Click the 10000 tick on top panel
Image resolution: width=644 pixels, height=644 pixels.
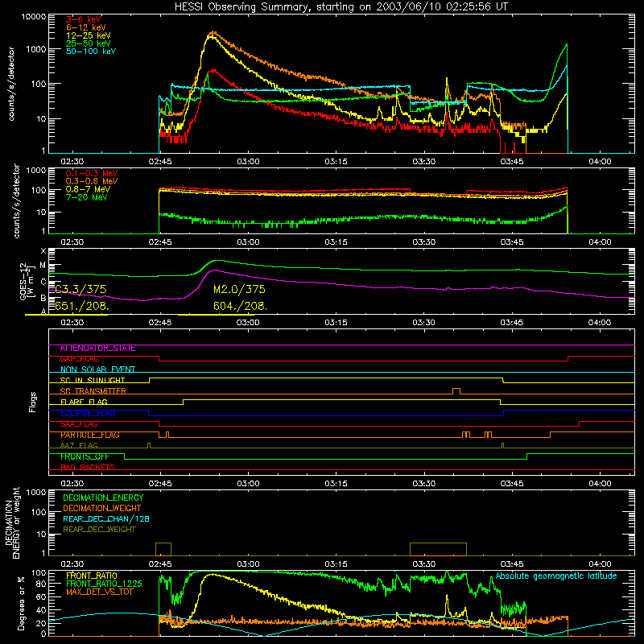(x=34, y=16)
